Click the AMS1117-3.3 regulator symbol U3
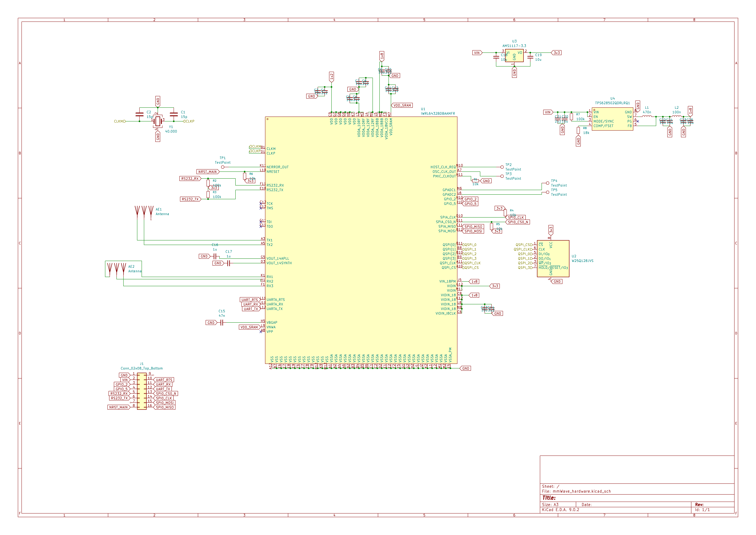 point(514,56)
